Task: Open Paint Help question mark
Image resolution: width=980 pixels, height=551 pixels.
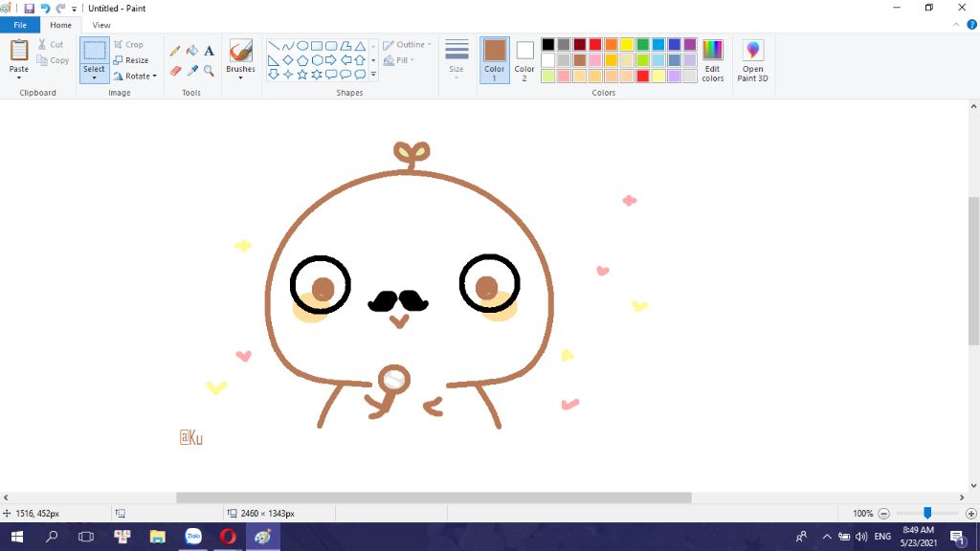Action: (x=972, y=25)
